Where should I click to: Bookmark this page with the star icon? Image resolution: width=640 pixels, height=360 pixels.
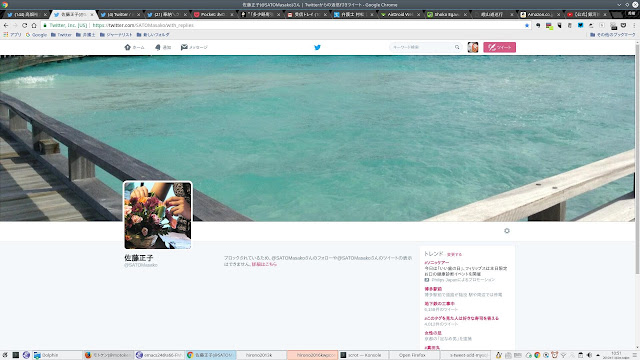pyautogui.click(x=527, y=25)
